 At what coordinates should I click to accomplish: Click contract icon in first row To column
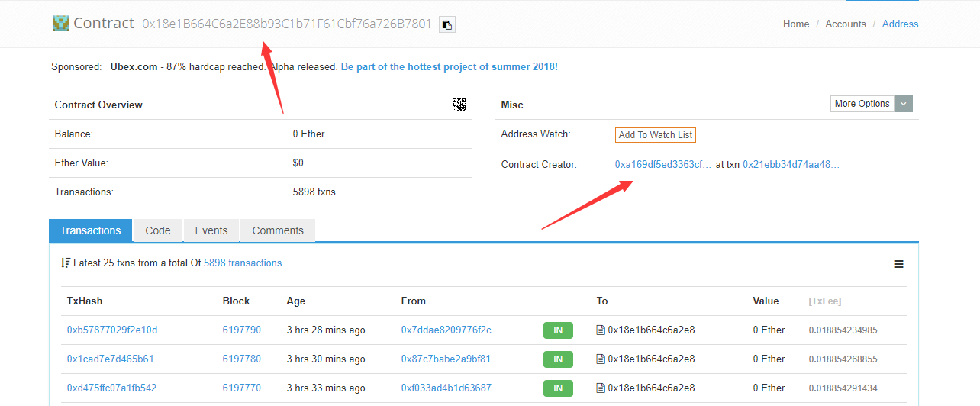coord(601,330)
